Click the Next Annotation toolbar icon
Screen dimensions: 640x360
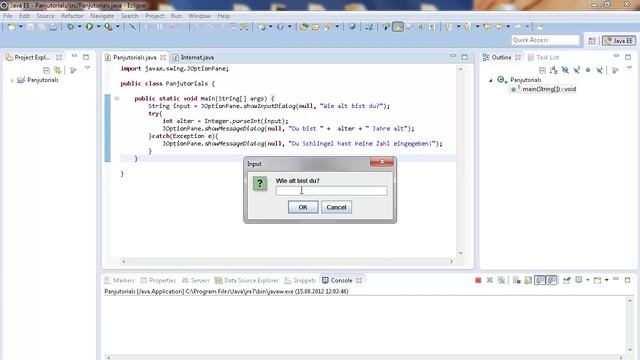pos(449,27)
